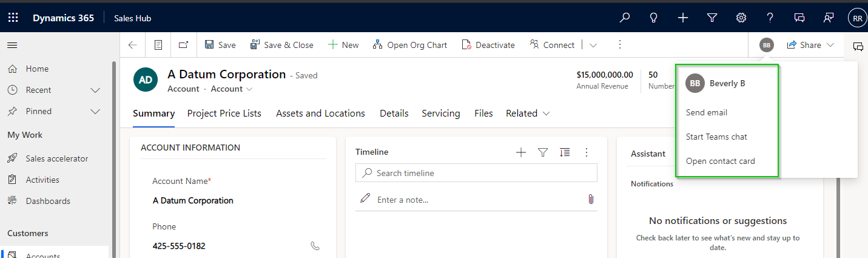Click the phone number 425-555-0182
The width and height of the screenshot is (868, 258).
[x=179, y=246]
